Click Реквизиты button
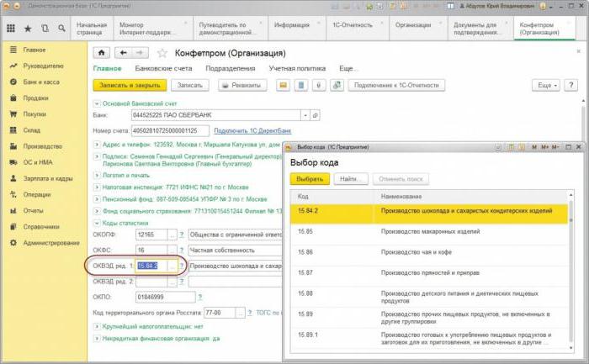The image size is (589, 364). (242, 85)
